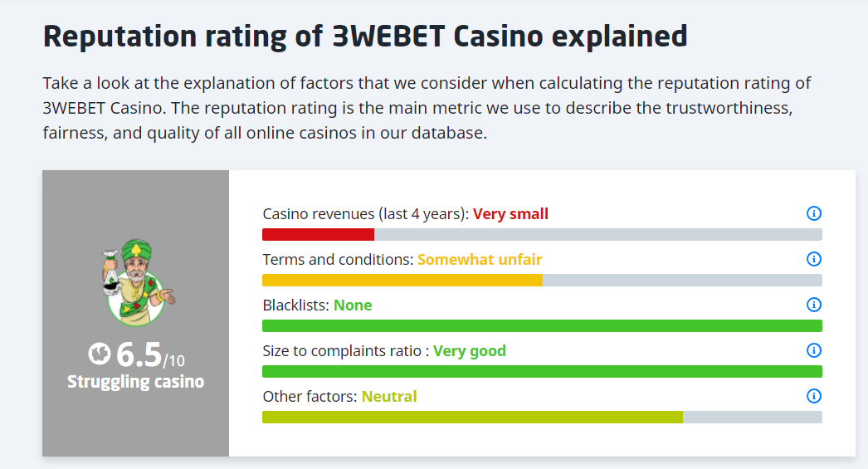The width and height of the screenshot is (868, 469).
Task: Click the 'Struggling casino' label
Action: [136, 382]
